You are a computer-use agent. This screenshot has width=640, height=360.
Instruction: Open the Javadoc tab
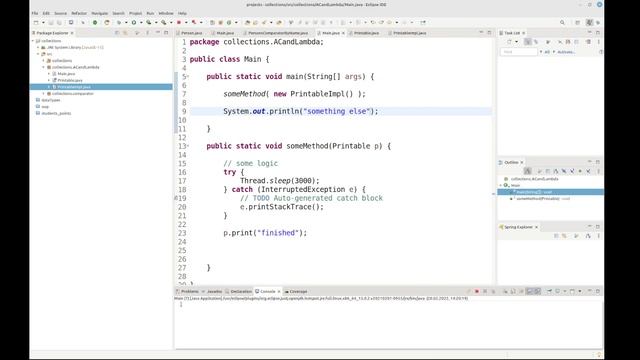coord(214,291)
